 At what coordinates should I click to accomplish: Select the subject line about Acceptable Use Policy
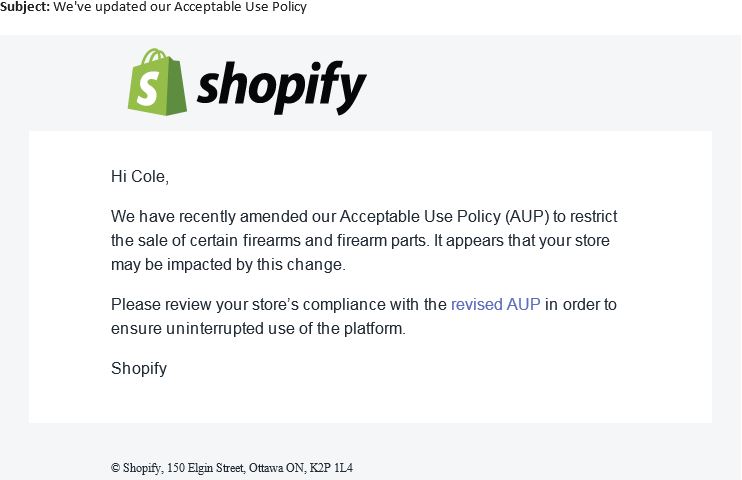click(179, 7)
